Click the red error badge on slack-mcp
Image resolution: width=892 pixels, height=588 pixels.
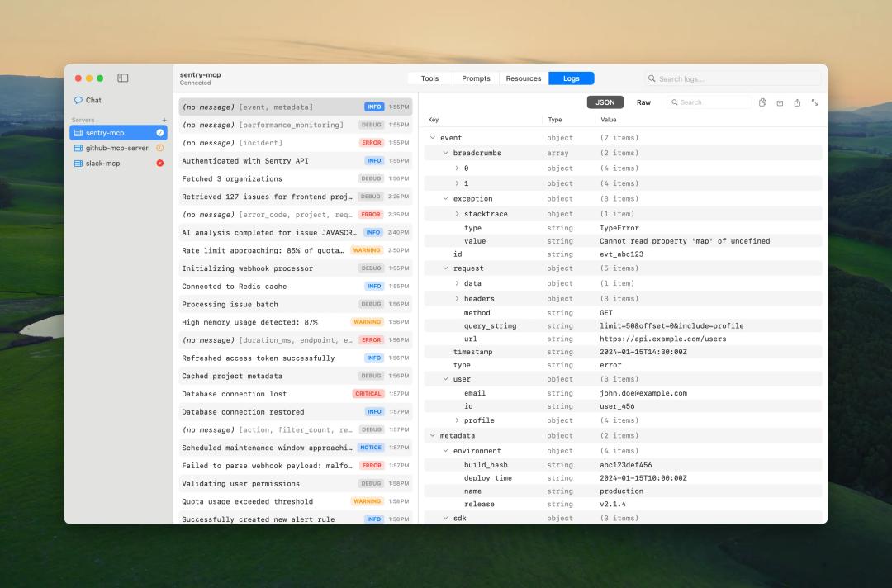pyautogui.click(x=160, y=164)
